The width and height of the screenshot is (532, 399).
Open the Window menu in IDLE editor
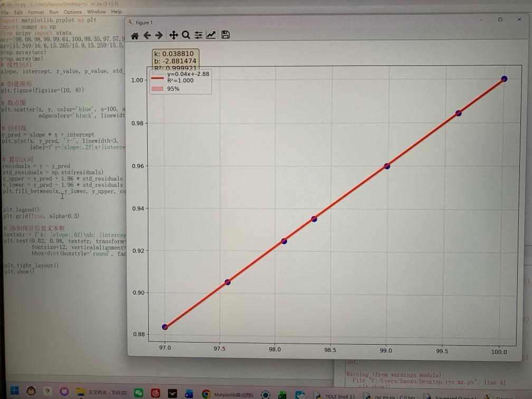(x=97, y=12)
